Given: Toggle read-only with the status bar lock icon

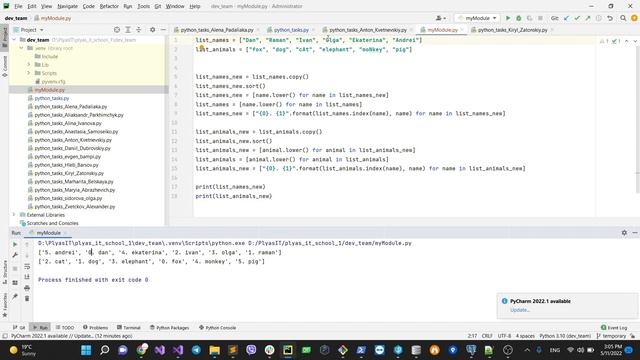Looking at the screenshot, I should point(632,336).
